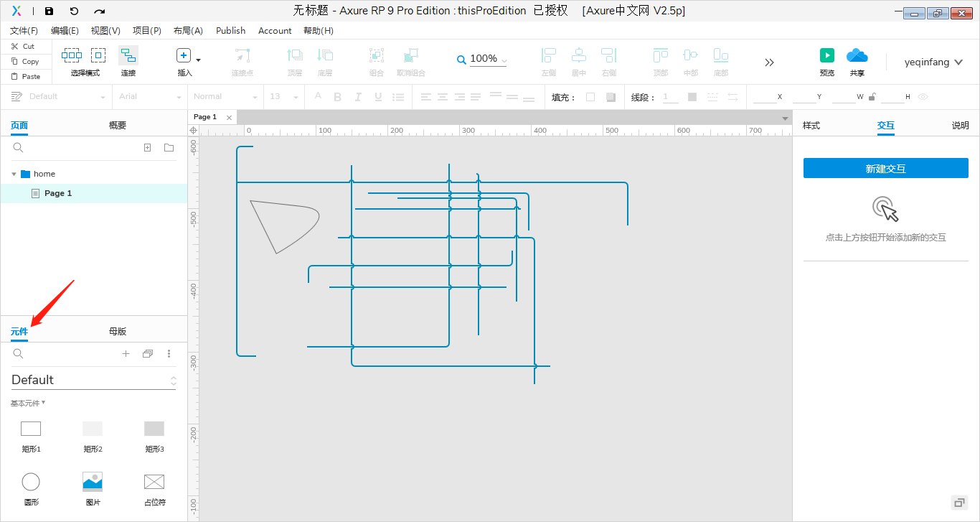Click the Undo arrow icon

[74, 11]
